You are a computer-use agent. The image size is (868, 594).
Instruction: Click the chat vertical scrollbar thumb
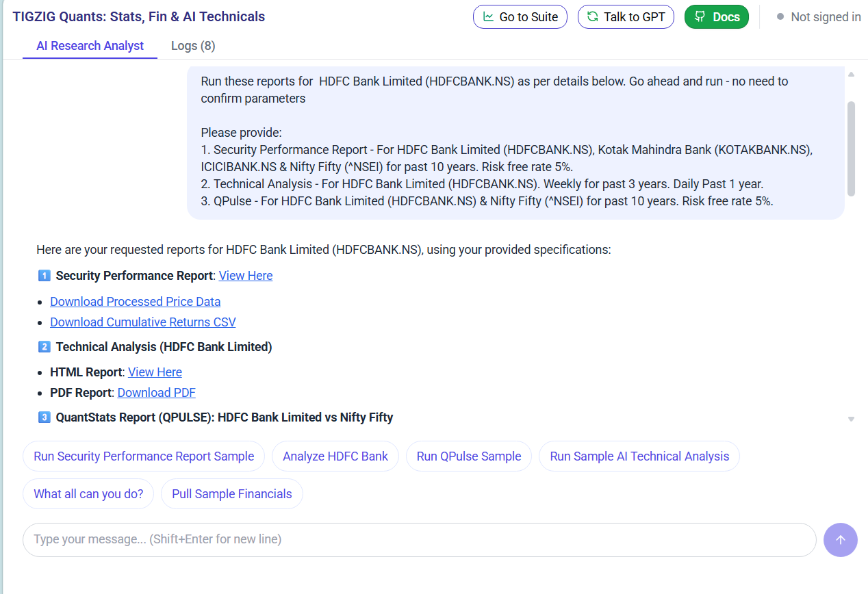pos(851,149)
